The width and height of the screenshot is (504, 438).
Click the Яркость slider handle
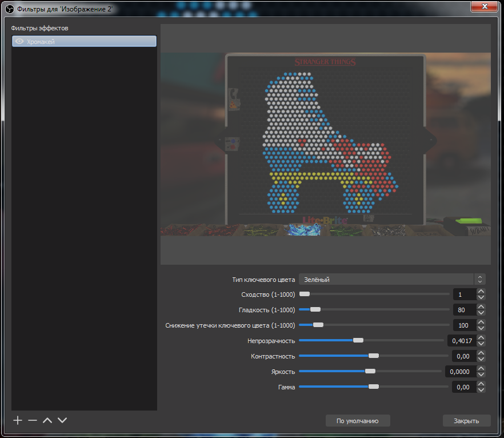click(370, 371)
